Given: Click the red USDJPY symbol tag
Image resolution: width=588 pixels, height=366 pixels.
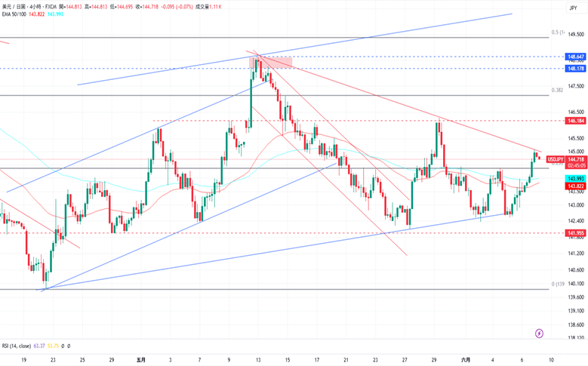Looking at the screenshot, I should 555,159.
